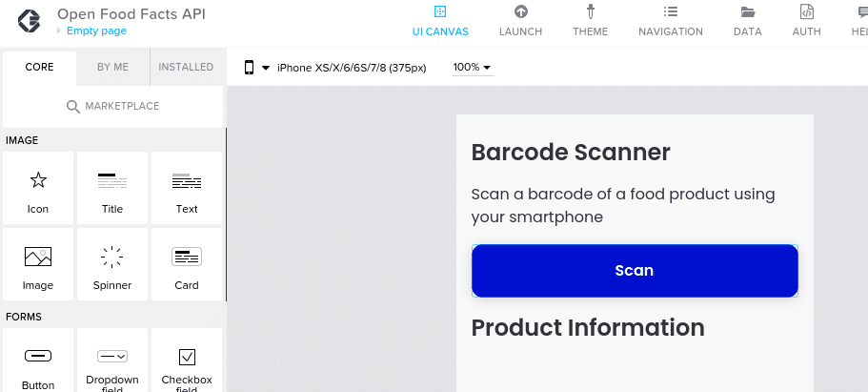The height and width of the screenshot is (392, 868).
Task: Select the Text component
Action: pos(187,188)
